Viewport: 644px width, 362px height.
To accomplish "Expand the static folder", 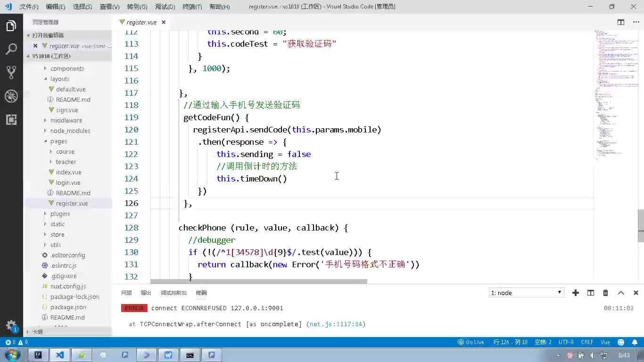I will [68, 224].
